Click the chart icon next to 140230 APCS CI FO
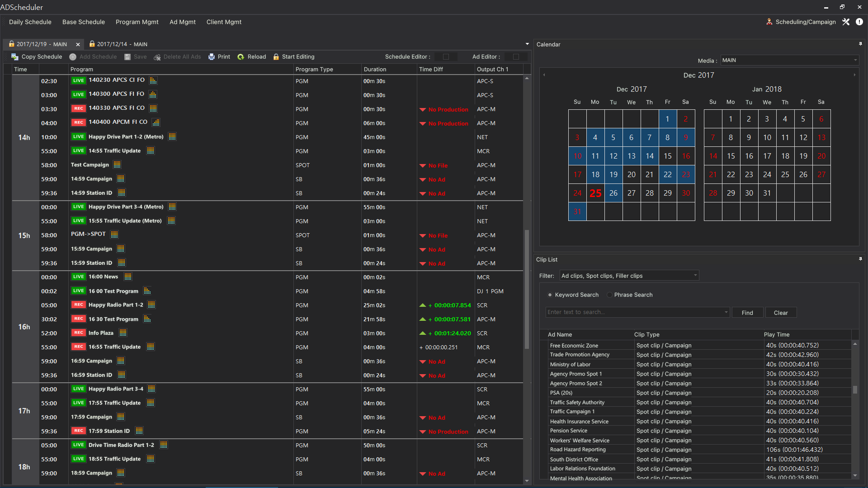868x488 pixels. coord(153,80)
